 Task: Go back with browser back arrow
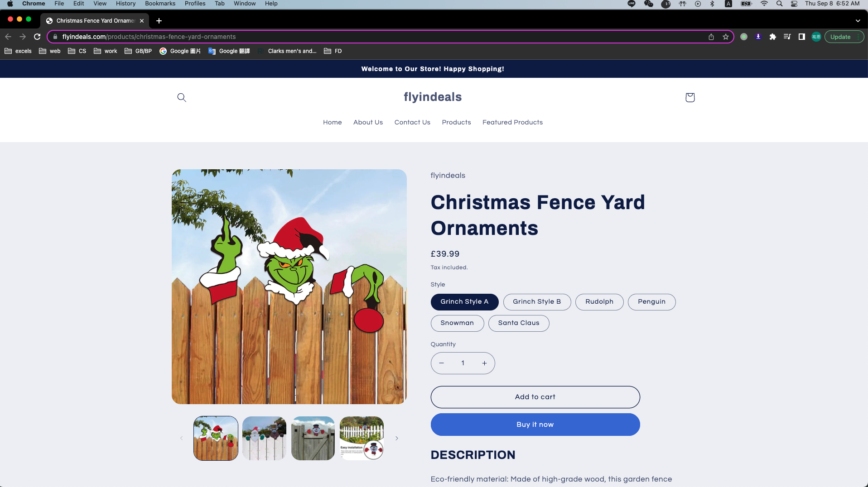point(8,37)
